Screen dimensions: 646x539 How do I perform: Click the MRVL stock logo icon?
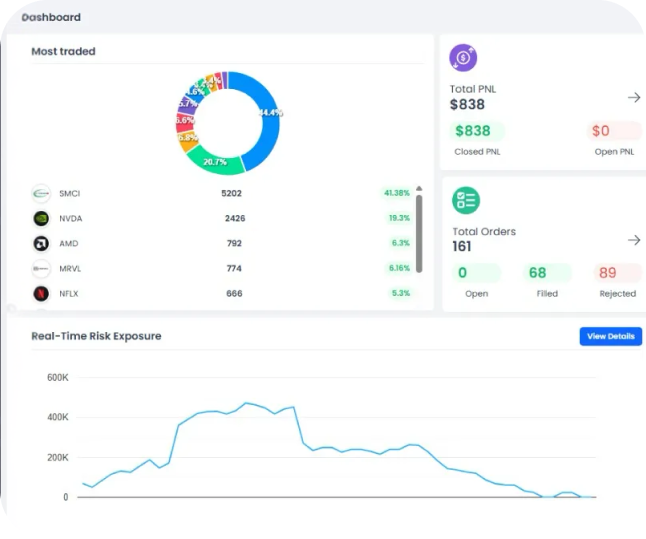point(41,268)
